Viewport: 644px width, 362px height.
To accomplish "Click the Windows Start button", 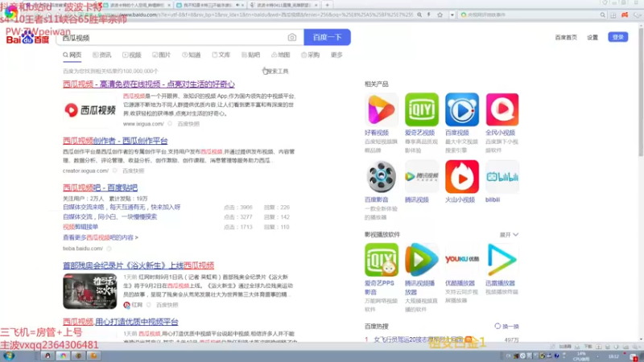I will tap(9, 356).
